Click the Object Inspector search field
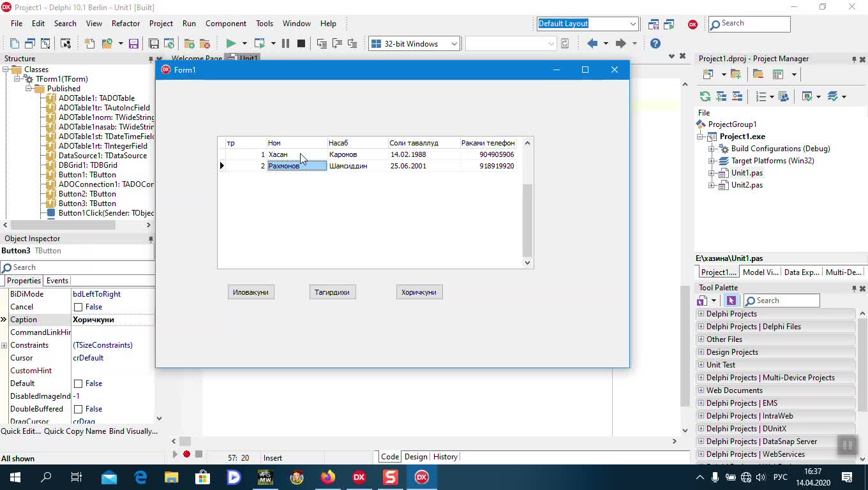This screenshot has width=868, height=490. point(77,267)
